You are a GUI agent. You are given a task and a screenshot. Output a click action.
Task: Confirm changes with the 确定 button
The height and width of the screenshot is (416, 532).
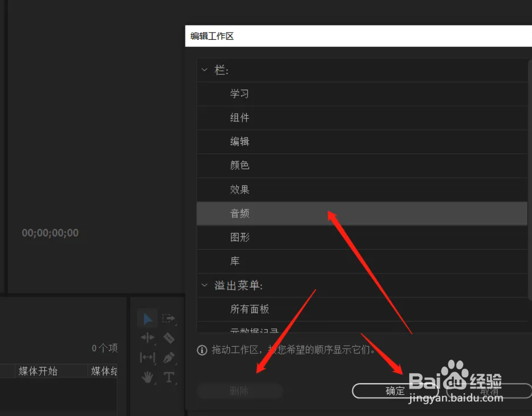coord(395,391)
